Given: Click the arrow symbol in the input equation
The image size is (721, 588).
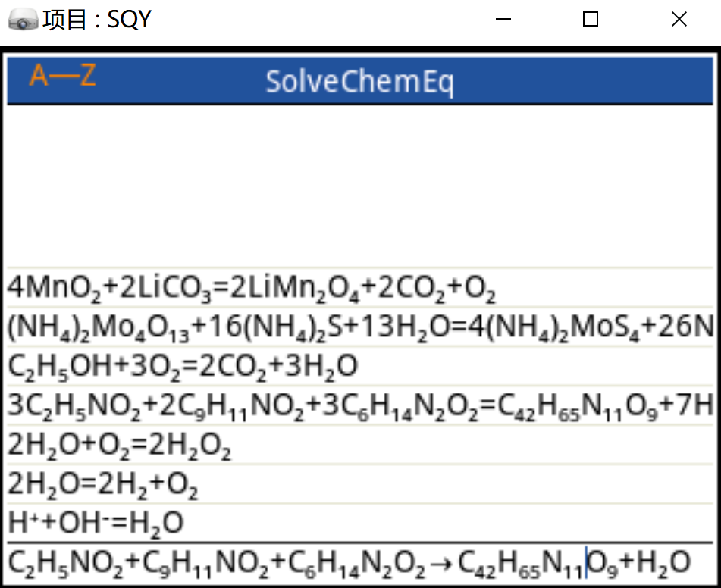Looking at the screenshot, I should [442, 564].
